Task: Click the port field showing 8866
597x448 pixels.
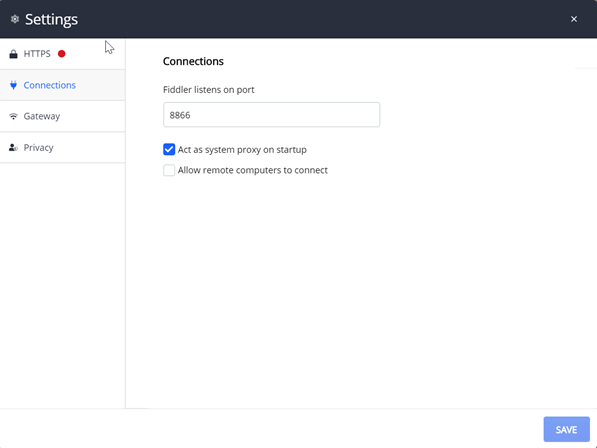Action: 271,115
